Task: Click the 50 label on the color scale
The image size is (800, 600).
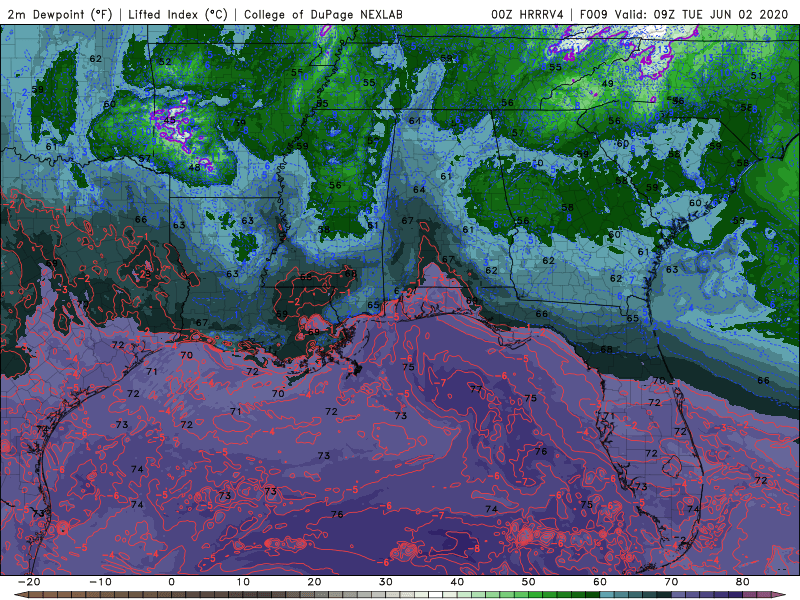Action: [x=529, y=582]
